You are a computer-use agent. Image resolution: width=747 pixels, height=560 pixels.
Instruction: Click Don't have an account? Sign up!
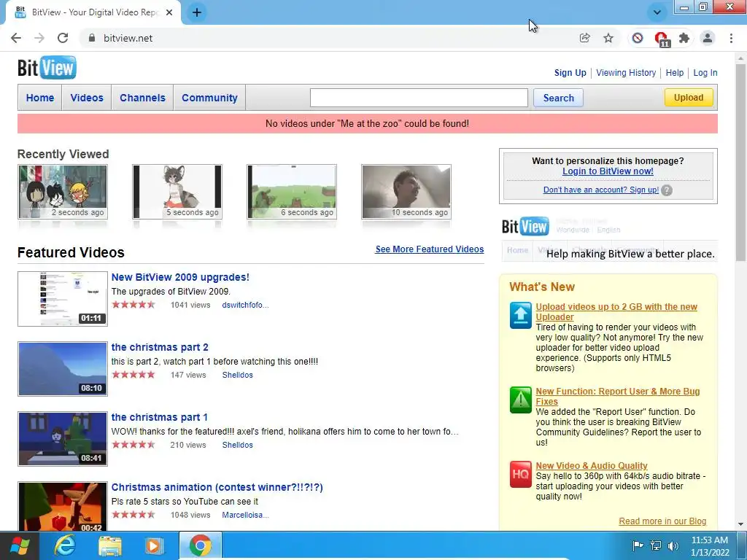[x=601, y=190]
